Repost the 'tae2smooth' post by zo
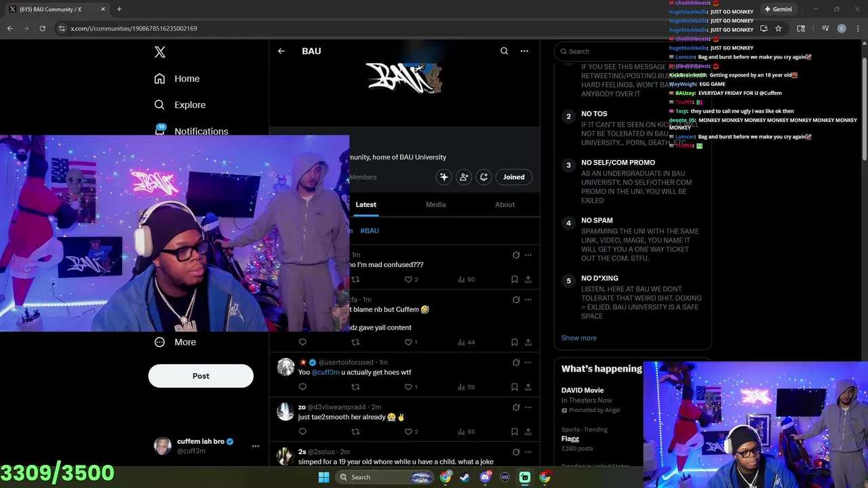The width and height of the screenshot is (868, 488). 355,432
